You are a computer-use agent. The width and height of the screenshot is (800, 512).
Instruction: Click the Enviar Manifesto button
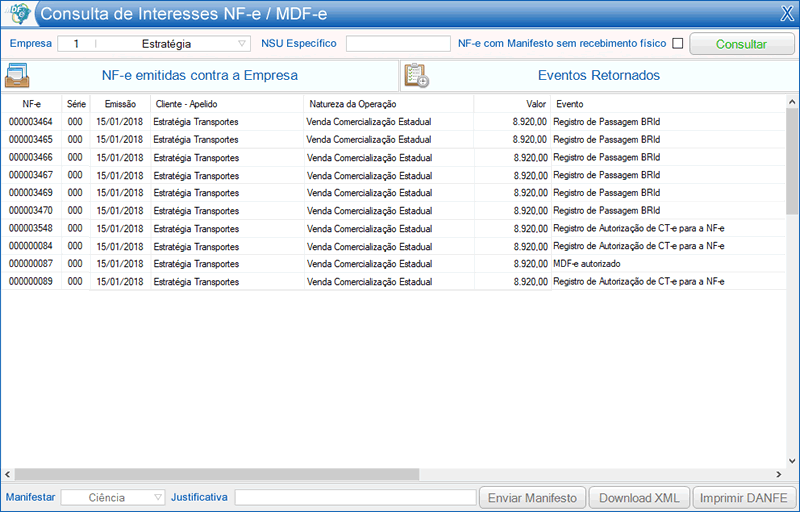pos(532,498)
